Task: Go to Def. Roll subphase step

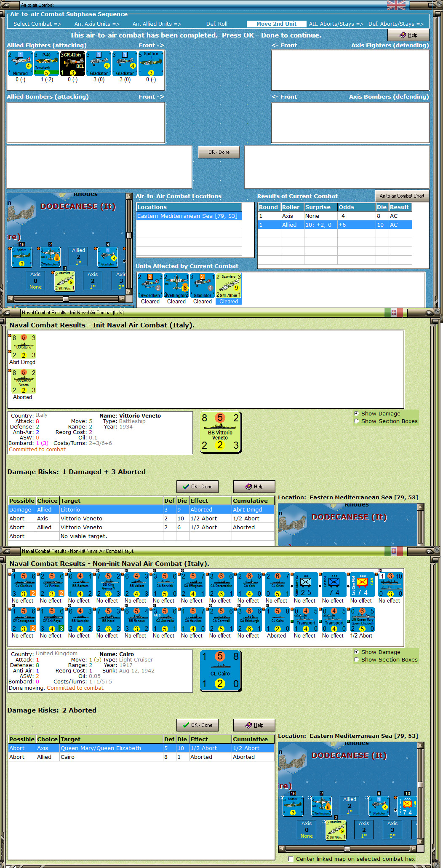Action: 217,24
